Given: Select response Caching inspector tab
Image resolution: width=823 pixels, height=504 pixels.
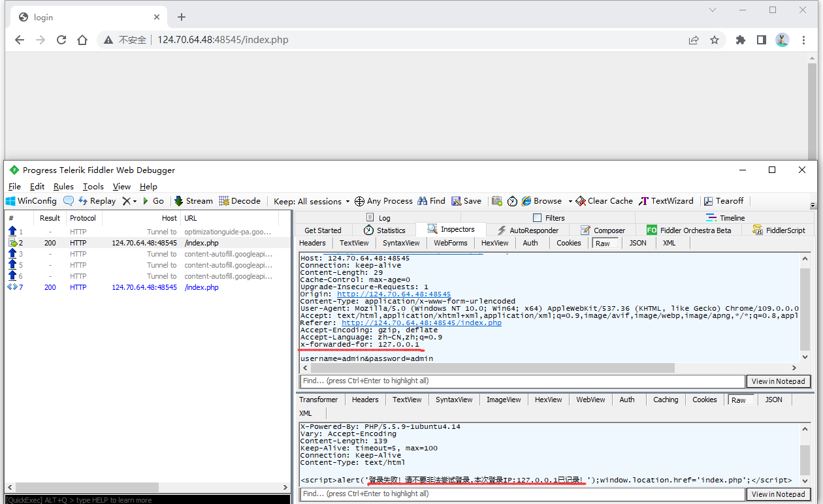Looking at the screenshot, I should (666, 400).
